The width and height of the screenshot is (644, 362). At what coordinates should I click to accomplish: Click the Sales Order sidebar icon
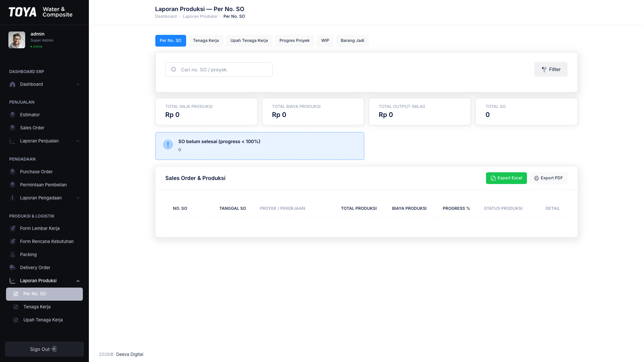(12, 128)
